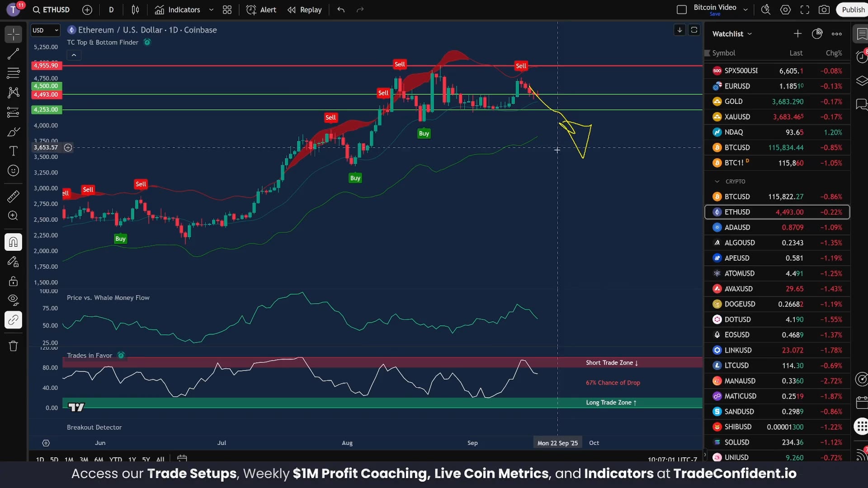Select the Text annotation tool
The height and width of the screenshot is (488, 868).
[13, 151]
